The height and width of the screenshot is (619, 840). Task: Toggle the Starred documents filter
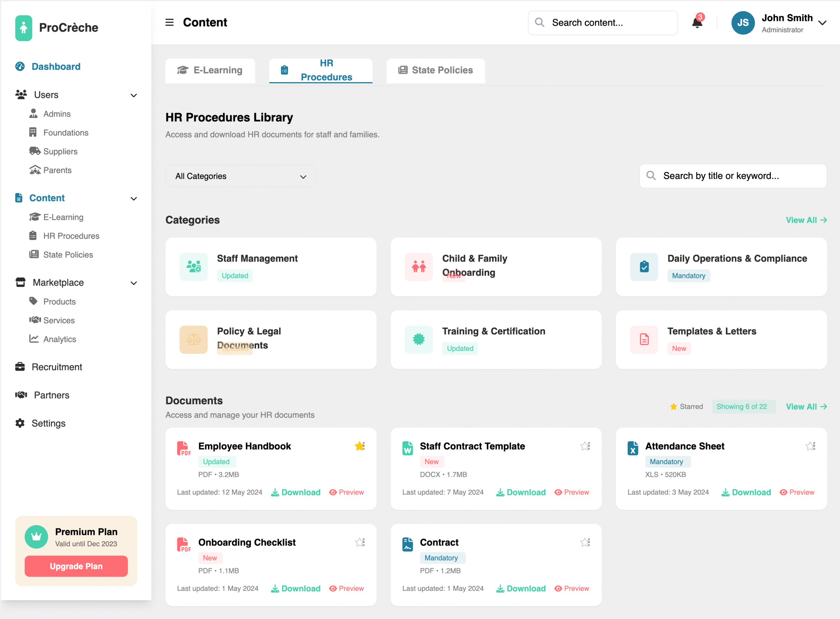686,407
